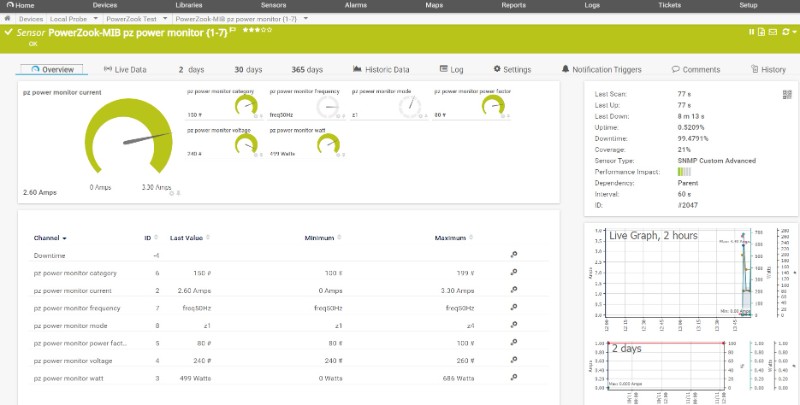Click the acknowledge/report document icon in header
Screen dimensions: 800x405
pyautogui.click(x=761, y=32)
